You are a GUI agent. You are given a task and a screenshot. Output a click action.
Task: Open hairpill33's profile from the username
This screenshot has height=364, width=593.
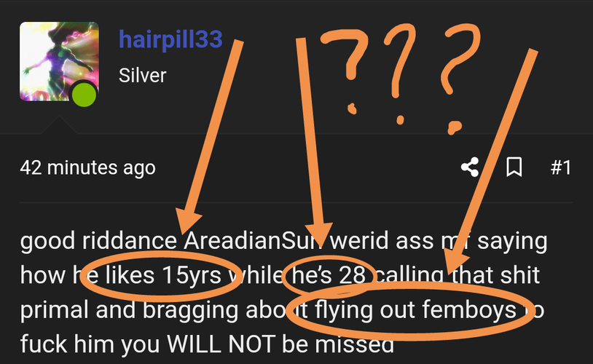point(170,39)
